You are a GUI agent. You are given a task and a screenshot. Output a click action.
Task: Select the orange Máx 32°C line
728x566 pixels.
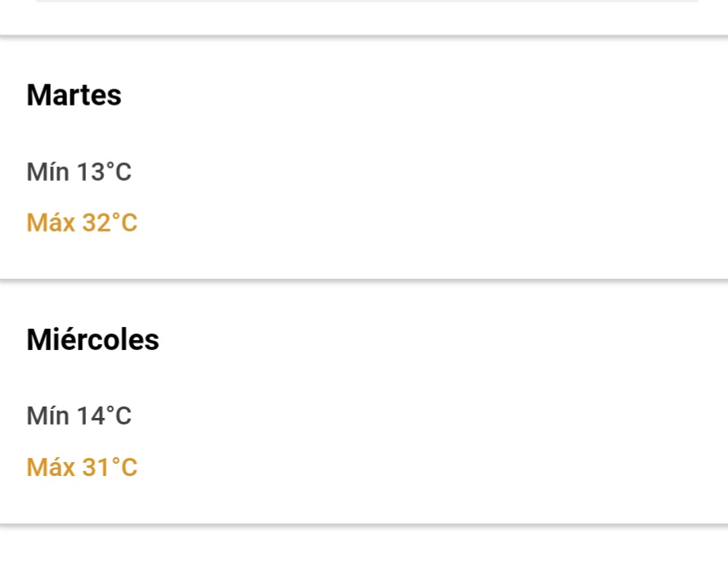coord(82,222)
